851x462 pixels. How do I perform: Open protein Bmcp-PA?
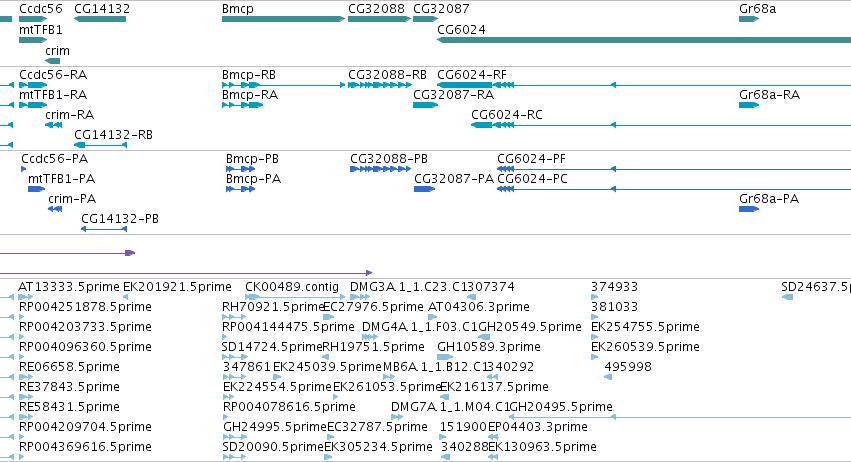(x=253, y=179)
